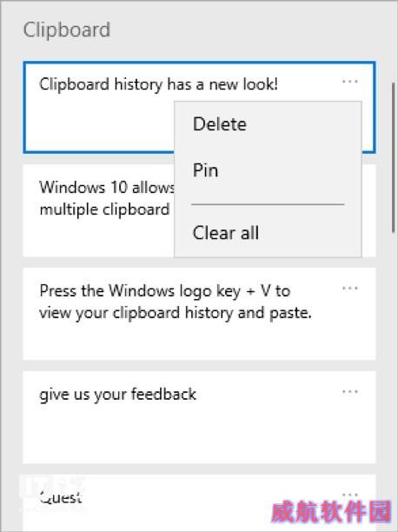Choose Delete from the context menu
398x532 pixels.
point(220,123)
